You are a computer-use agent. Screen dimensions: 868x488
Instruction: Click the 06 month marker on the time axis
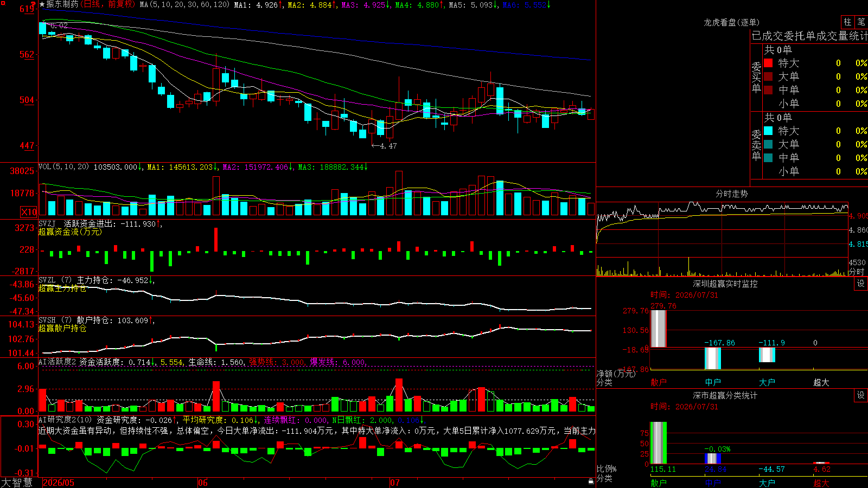202,483
